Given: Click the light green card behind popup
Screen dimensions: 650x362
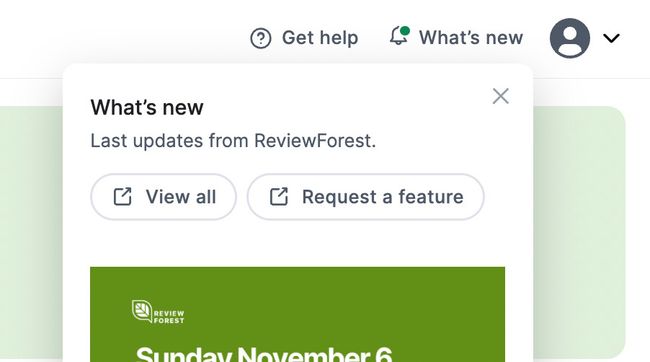Looking at the screenshot, I should 579,232.
